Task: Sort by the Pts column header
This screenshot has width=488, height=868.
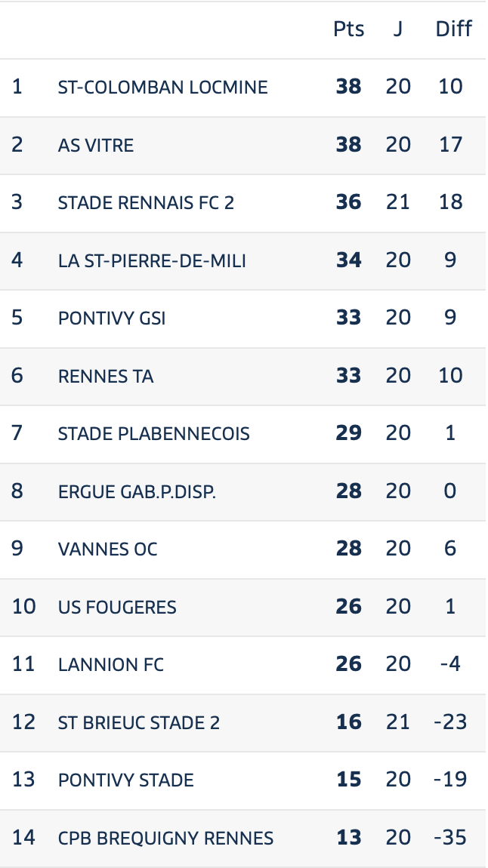Action: pos(349,29)
